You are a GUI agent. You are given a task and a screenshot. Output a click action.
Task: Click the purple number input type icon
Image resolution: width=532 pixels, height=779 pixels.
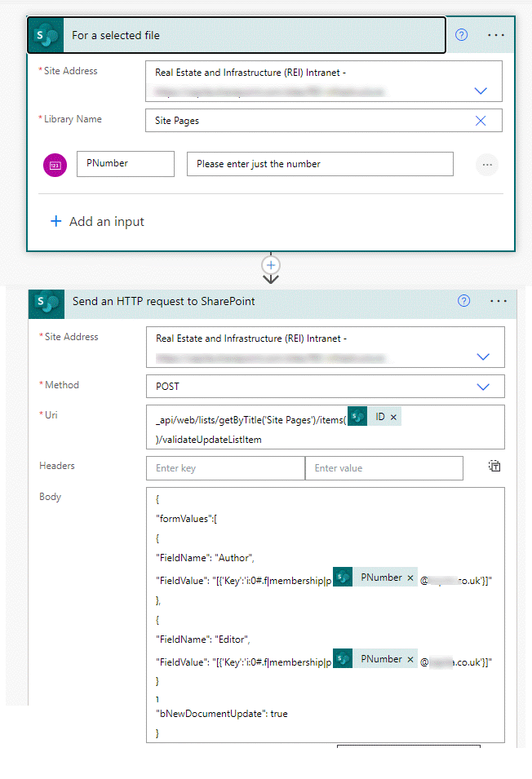click(55, 165)
